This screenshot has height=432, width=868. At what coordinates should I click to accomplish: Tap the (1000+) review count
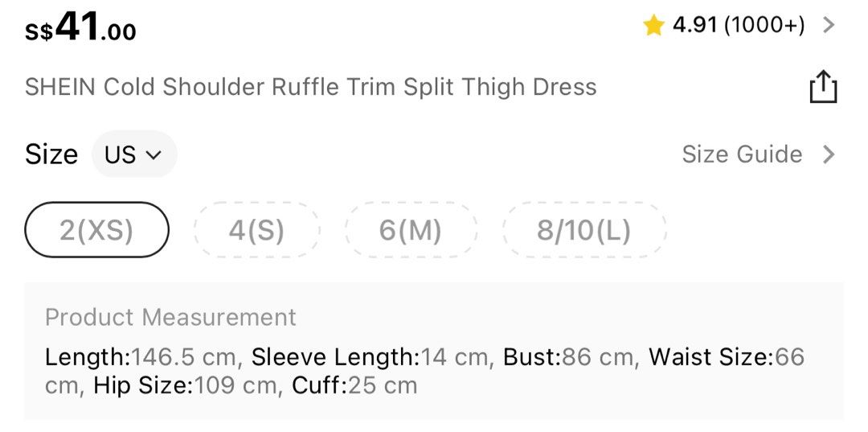point(764,25)
